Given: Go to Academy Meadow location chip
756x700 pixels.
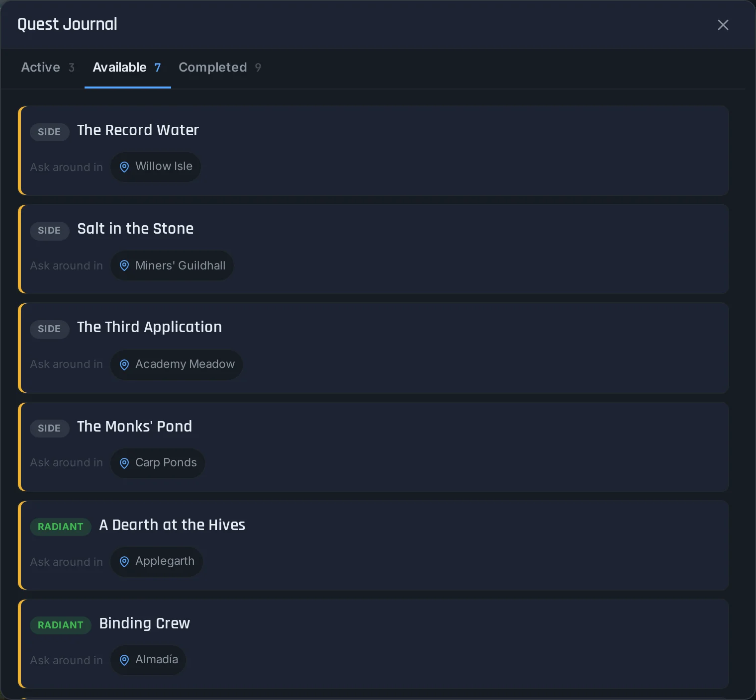Looking at the screenshot, I should [x=177, y=364].
